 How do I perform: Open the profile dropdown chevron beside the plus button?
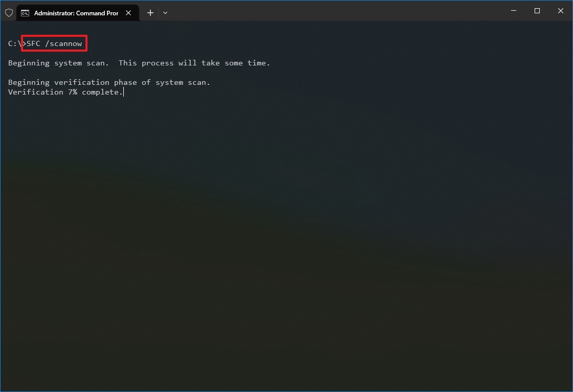click(x=165, y=13)
